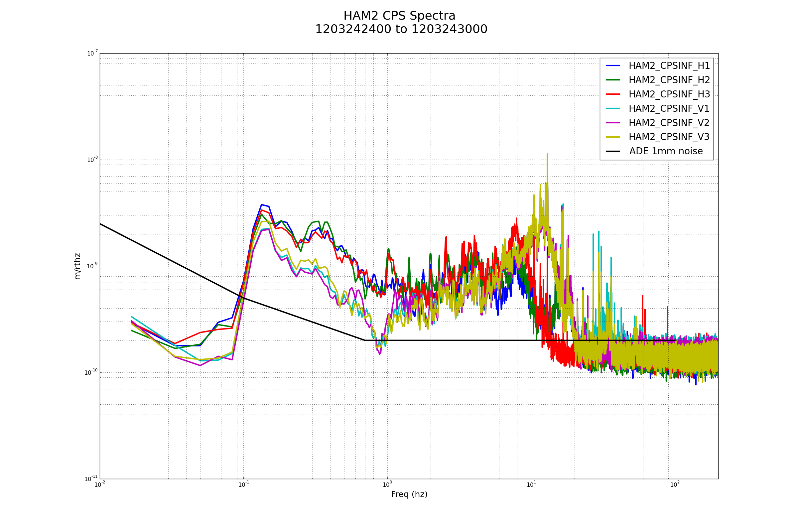Image resolution: width=798 pixels, height=532 pixels.
Task: Click the yellow V3 legend line swatch
Action: pos(613,137)
